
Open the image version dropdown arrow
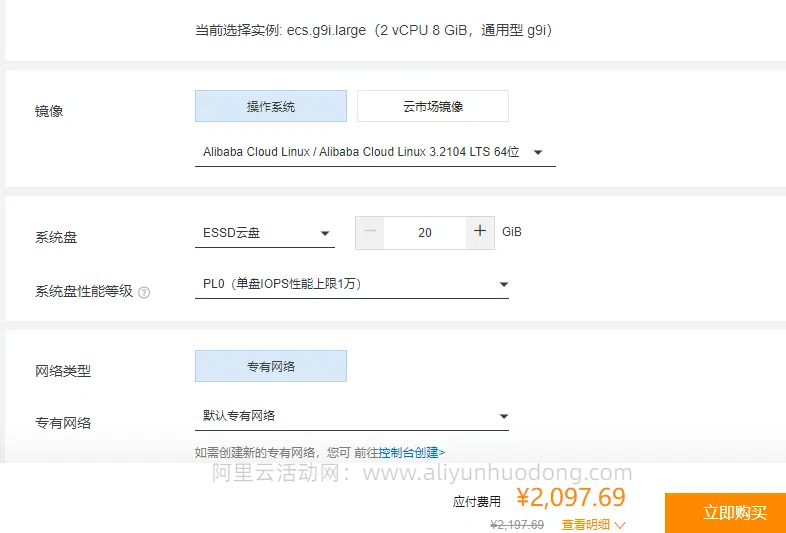pos(538,152)
